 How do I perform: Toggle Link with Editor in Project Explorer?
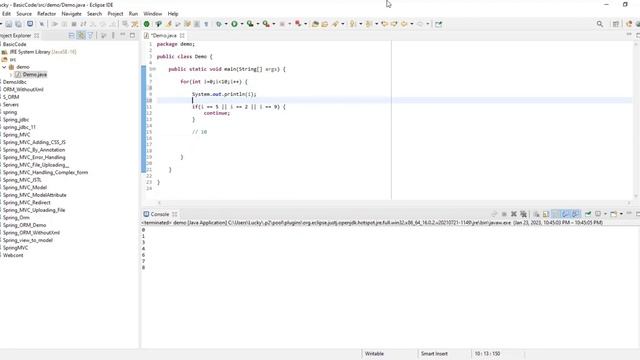pos(81,36)
